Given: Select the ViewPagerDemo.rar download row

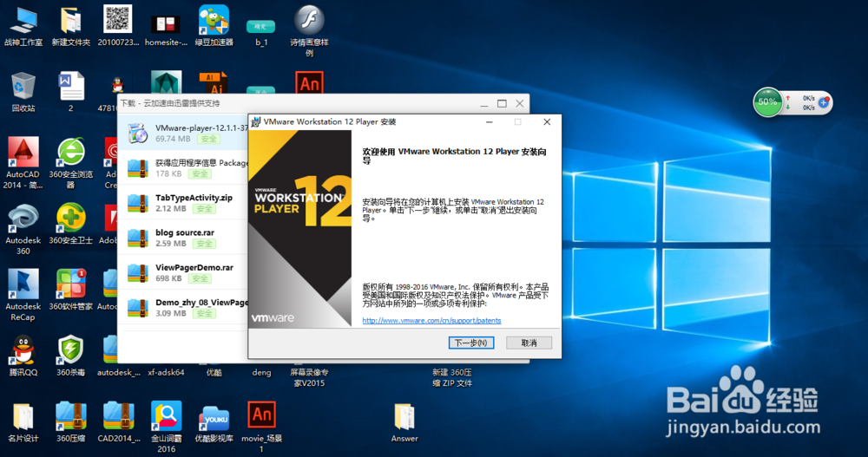Looking at the screenshot, I should coord(183,272).
